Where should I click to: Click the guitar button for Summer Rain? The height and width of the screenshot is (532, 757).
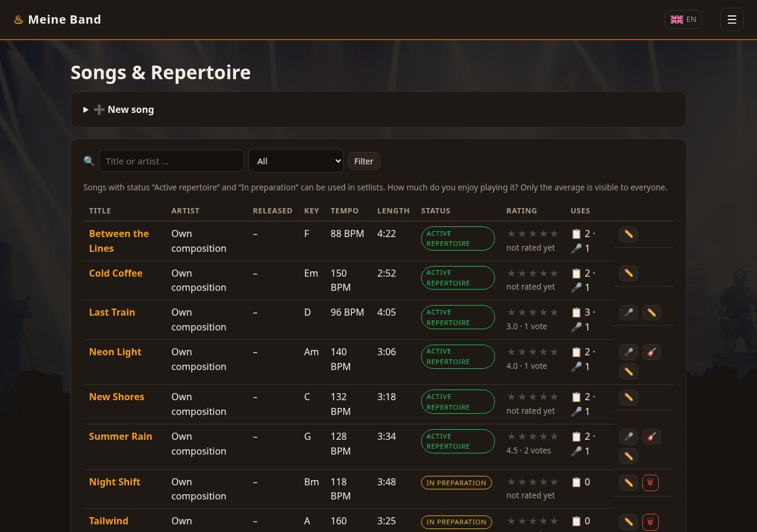tap(651, 437)
